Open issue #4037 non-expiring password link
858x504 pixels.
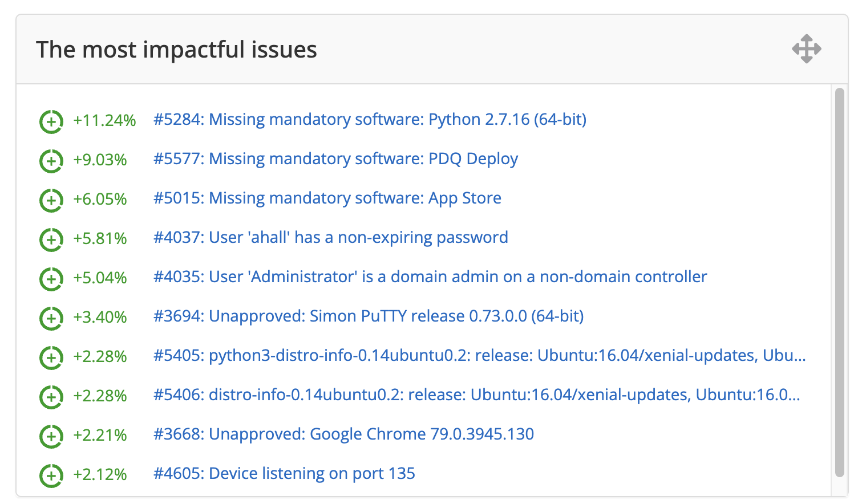[330, 237]
